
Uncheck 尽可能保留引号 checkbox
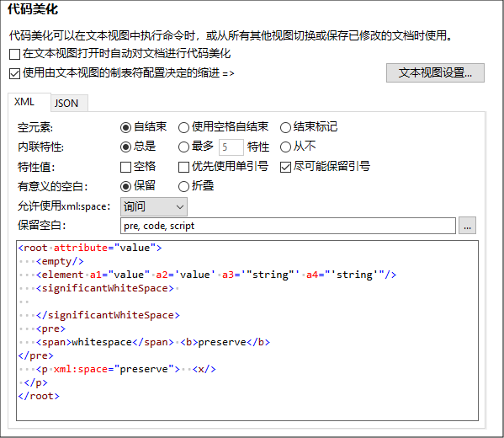point(285,167)
